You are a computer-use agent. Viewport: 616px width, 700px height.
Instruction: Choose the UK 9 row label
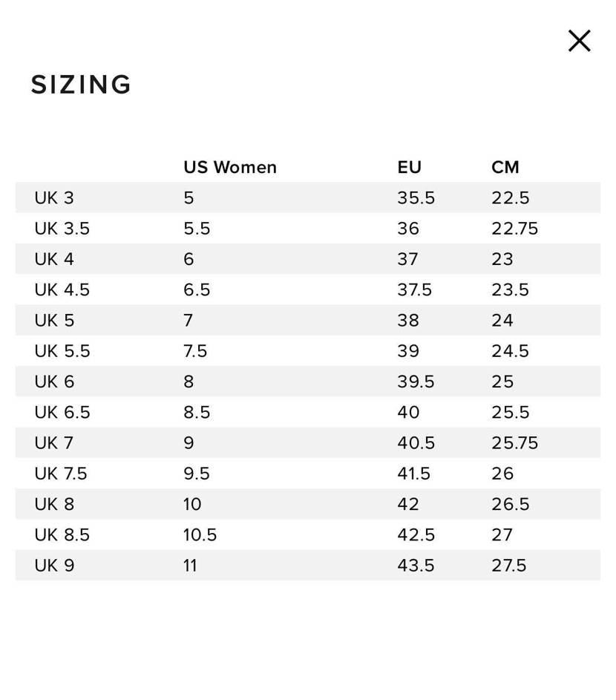pos(54,566)
